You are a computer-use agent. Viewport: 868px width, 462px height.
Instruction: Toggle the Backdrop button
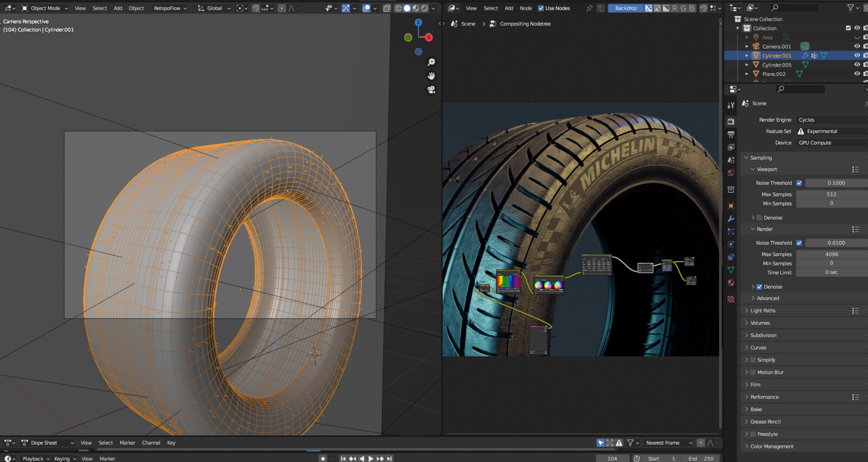pos(626,8)
